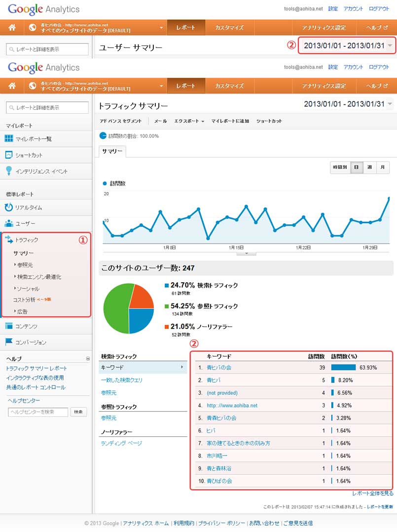397x532 pixels.
Task: Click the small collapse arrow below the chart
Action: [x=246, y=254]
